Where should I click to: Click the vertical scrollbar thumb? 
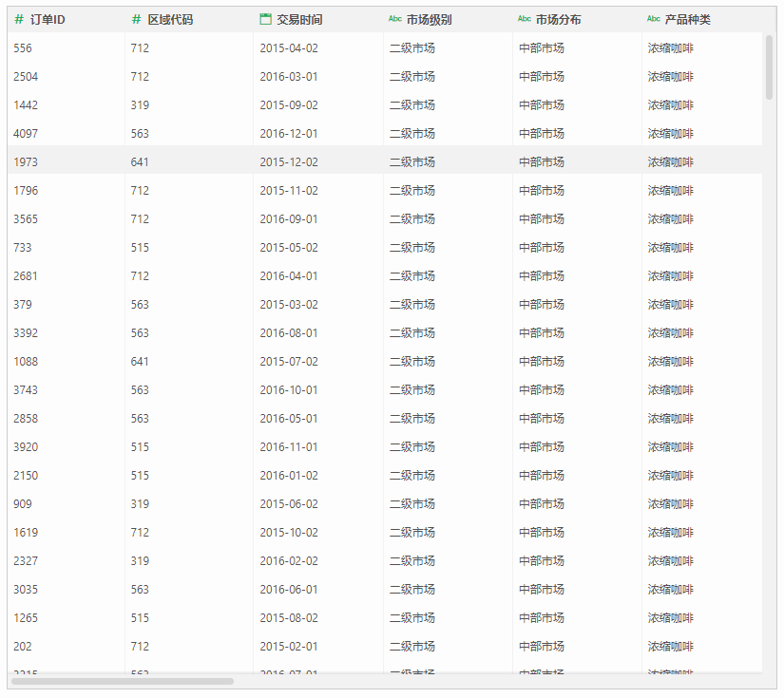tap(769, 67)
